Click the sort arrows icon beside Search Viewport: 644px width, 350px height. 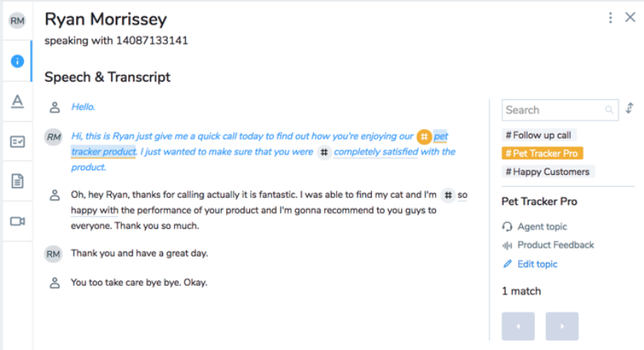pos(630,108)
